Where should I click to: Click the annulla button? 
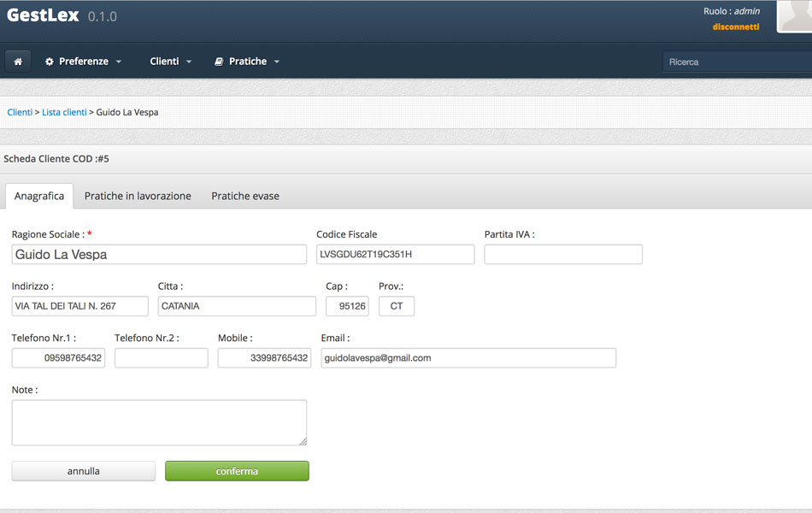84,471
